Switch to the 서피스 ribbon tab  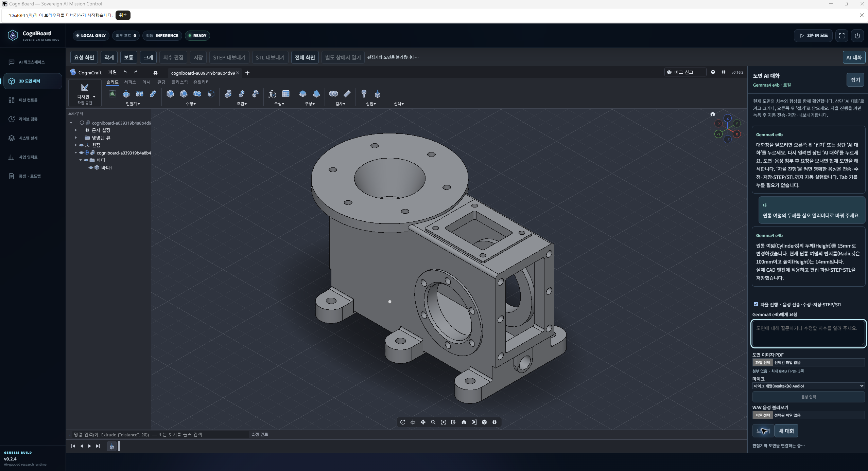(x=130, y=82)
